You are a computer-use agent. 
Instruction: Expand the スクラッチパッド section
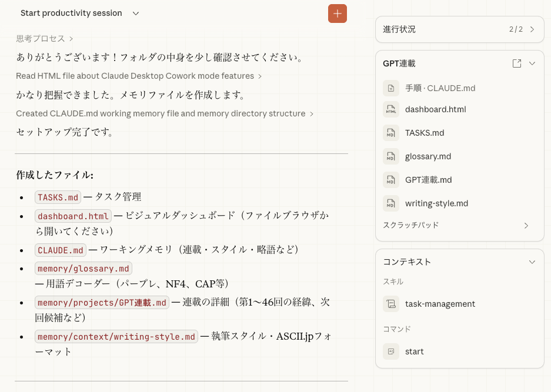coord(456,225)
